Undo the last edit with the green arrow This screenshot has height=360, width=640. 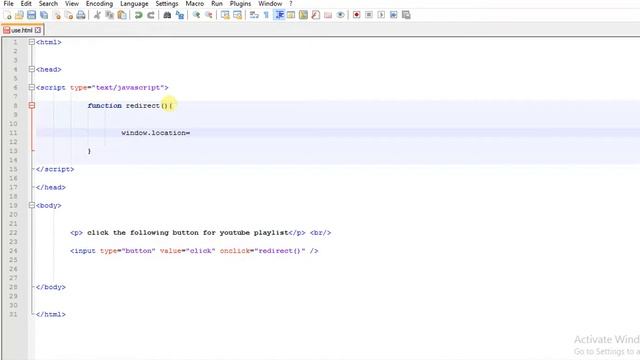click(138, 15)
